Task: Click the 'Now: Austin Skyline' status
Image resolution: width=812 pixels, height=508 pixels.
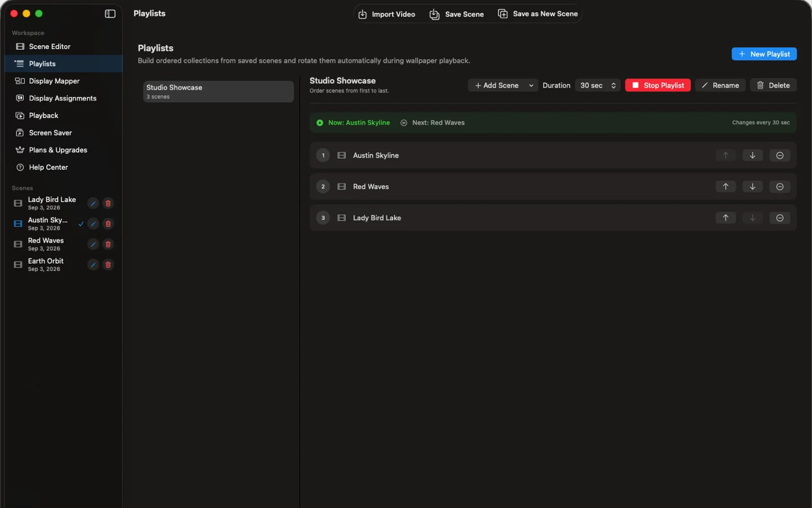Action: coord(353,122)
